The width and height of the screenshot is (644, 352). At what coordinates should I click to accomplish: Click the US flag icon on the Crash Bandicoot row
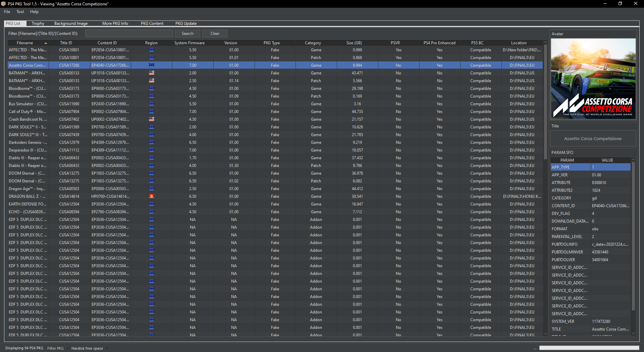point(152,119)
